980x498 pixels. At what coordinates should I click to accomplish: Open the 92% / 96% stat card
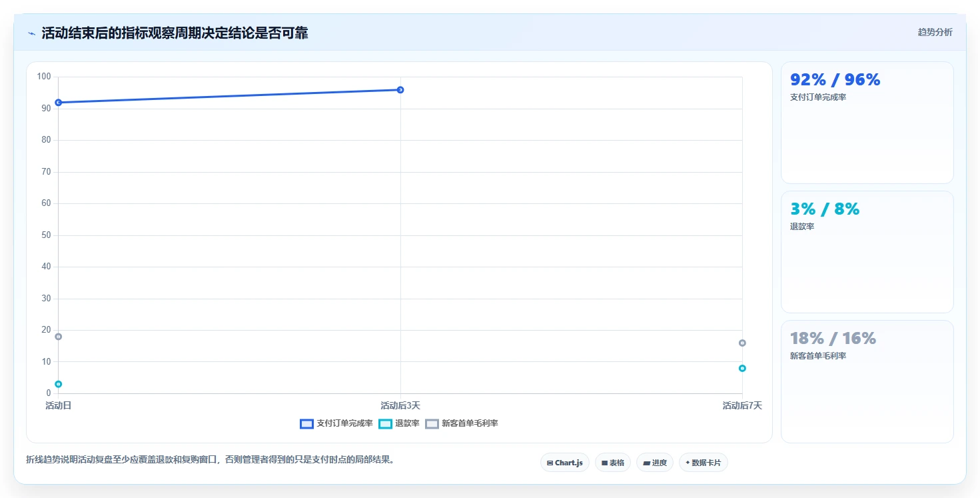867,123
